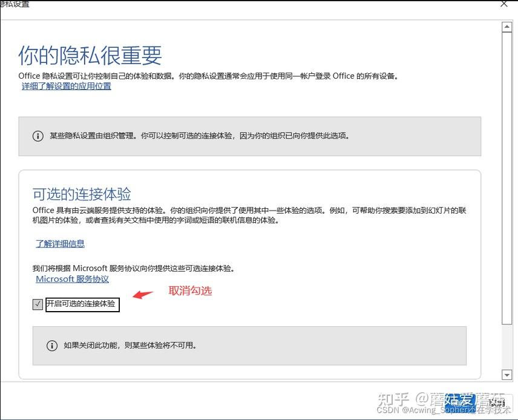Click the 开启可选的连接体验 label text

point(82,304)
